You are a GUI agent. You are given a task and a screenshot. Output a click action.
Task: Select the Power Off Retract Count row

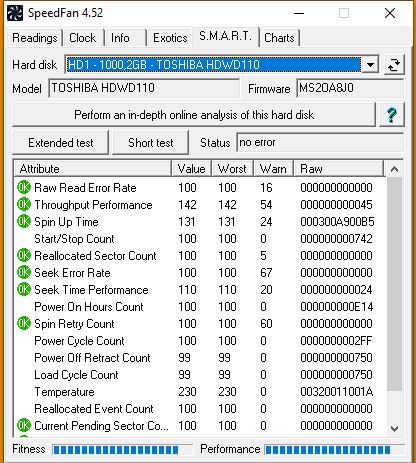point(200,358)
